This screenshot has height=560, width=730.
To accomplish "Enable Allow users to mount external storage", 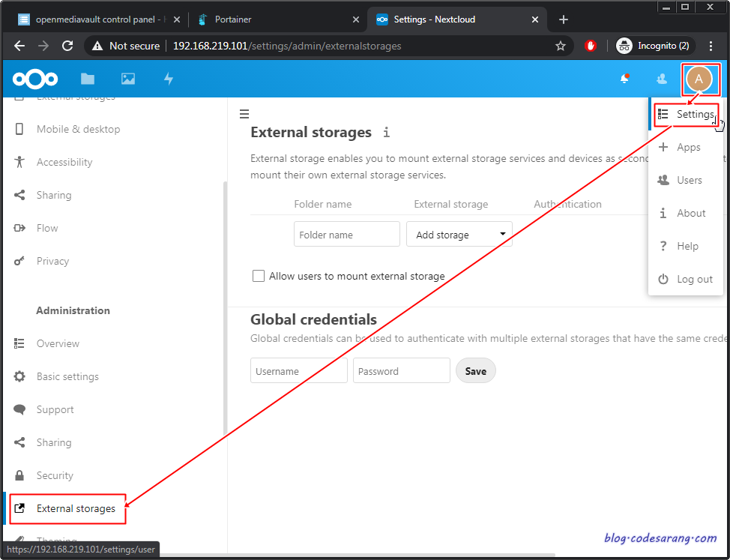I will tap(259, 276).
